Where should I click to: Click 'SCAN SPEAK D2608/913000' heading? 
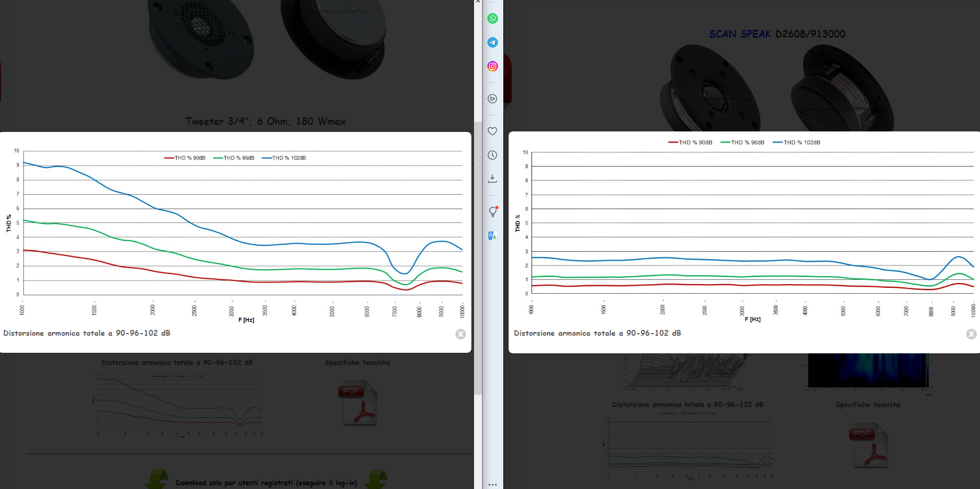point(777,34)
